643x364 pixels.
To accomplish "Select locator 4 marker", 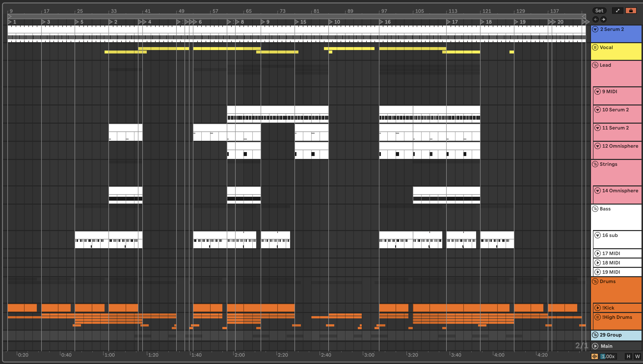I will [x=145, y=22].
